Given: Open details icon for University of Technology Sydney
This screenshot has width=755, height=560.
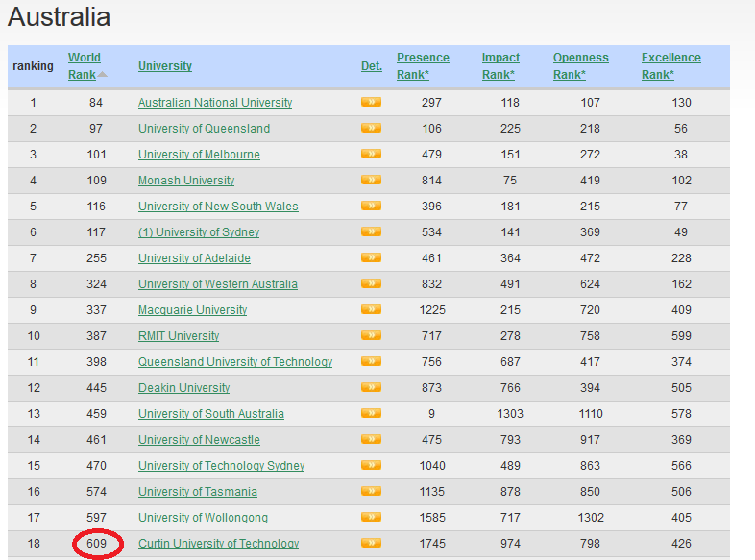Looking at the screenshot, I should point(371,466).
